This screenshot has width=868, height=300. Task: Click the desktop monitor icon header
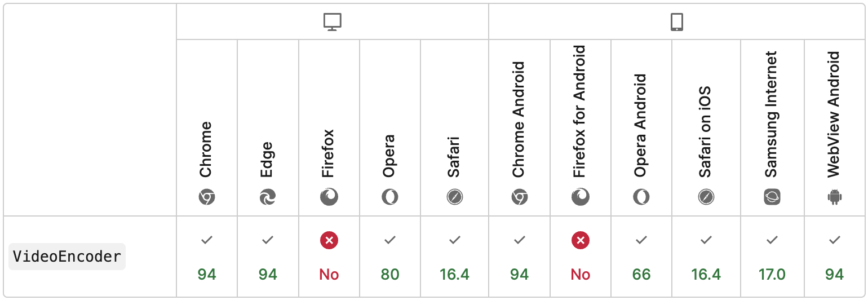click(x=333, y=22)
